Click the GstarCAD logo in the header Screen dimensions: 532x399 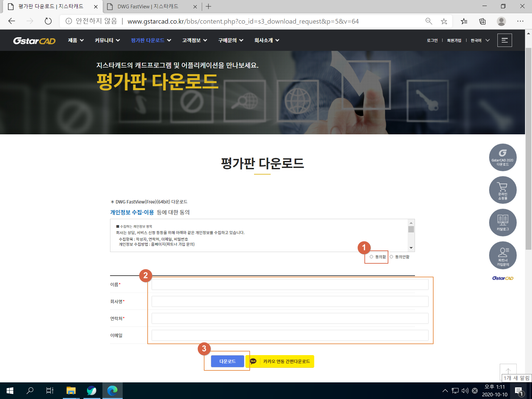pos(34,41)
